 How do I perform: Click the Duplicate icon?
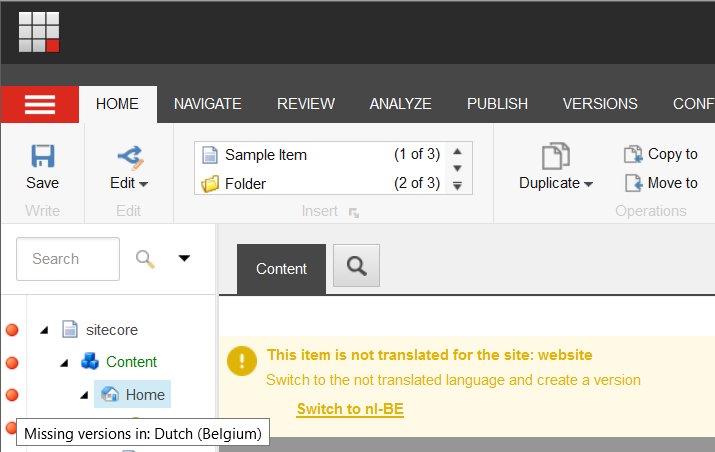point(555,156)
